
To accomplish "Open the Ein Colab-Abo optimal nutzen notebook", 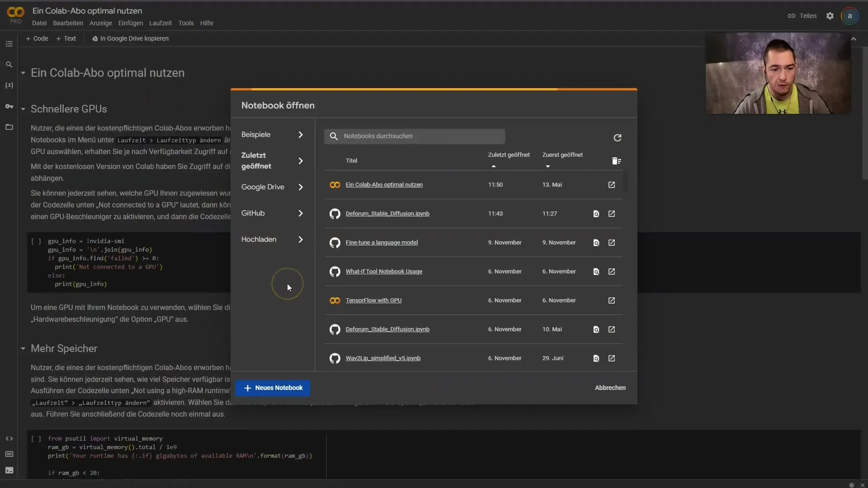I will coord(384,184).
